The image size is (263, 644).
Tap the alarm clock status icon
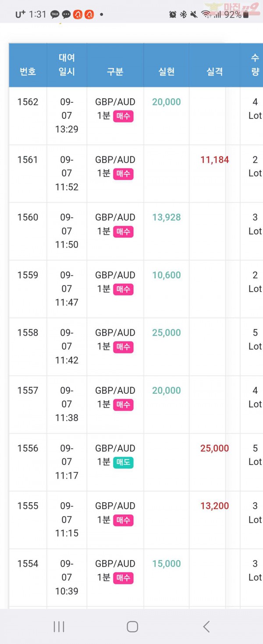(x=173, y=14)
